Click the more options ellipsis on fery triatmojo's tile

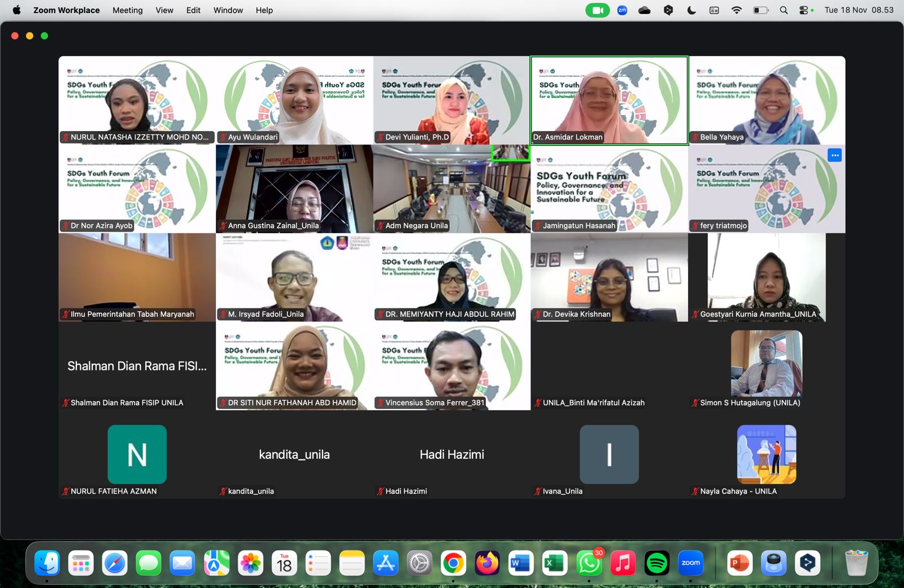[835, 155]
